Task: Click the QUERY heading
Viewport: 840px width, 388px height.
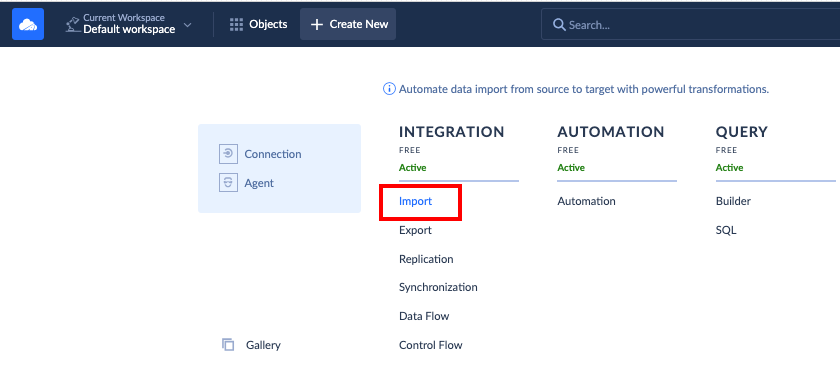Action: click(x=741, y=132)
